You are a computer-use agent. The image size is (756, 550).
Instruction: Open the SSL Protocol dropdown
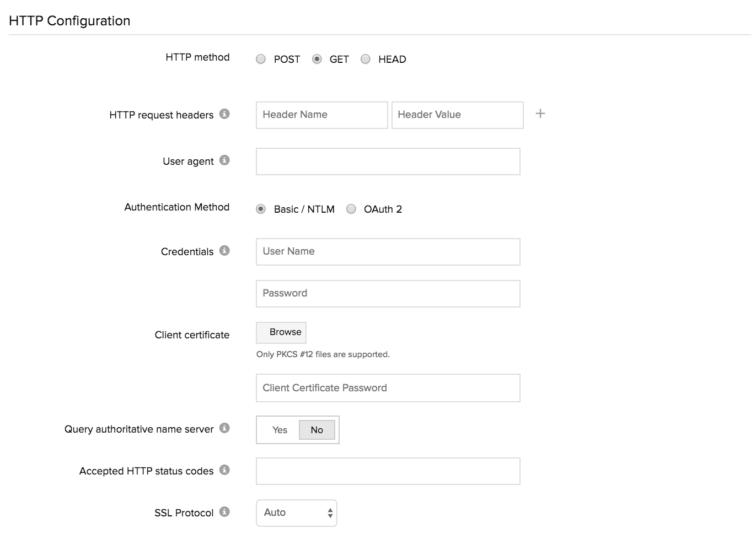pyautogui.click(x=296, y=513)
